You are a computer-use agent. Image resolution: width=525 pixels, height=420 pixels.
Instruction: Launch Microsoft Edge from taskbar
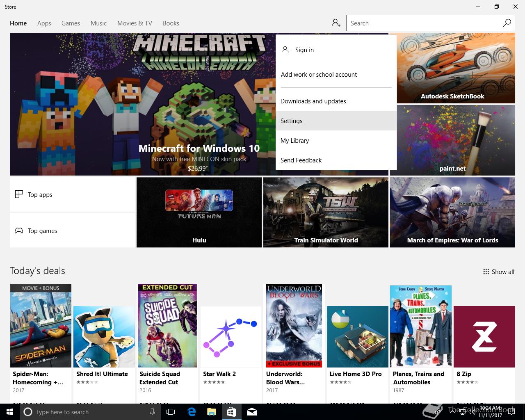(191, 412)
